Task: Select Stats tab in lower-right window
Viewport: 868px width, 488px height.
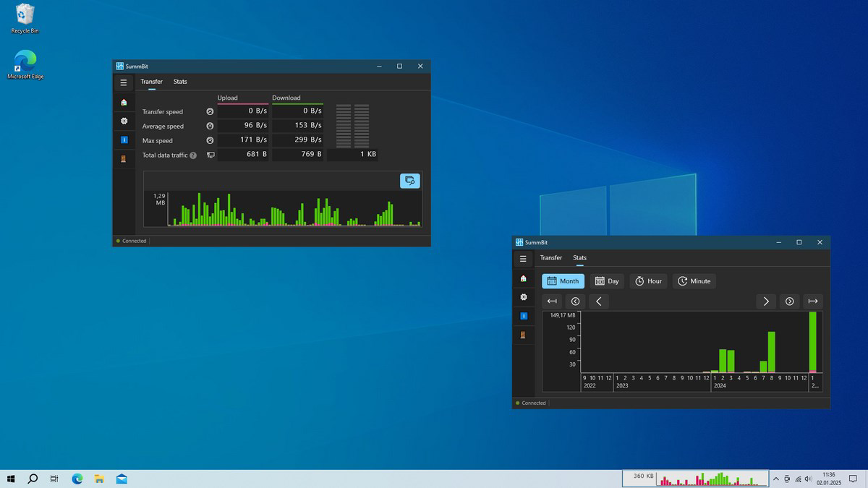Action: [x=580, y=258]
